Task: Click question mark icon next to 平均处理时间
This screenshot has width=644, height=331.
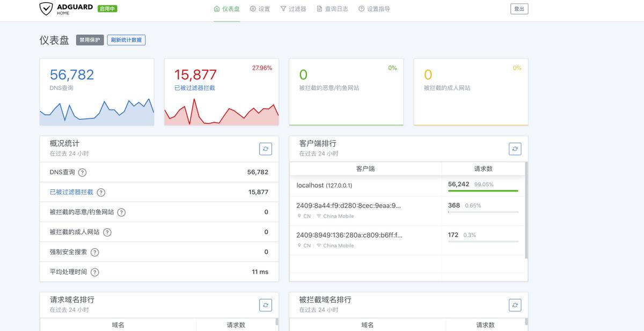Action: coord(95,271)
